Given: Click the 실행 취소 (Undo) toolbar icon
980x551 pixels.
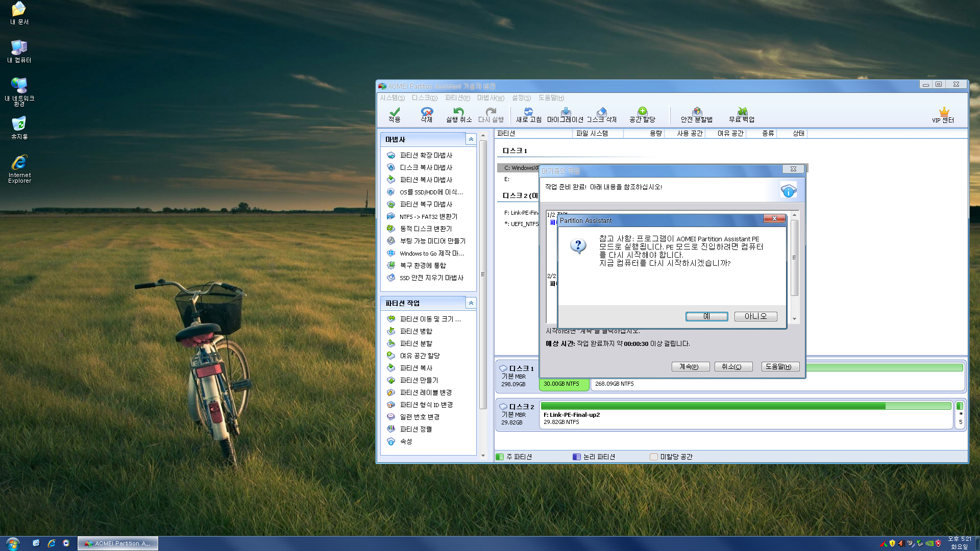Looking at the screenshot, I should tap(458, 115).
